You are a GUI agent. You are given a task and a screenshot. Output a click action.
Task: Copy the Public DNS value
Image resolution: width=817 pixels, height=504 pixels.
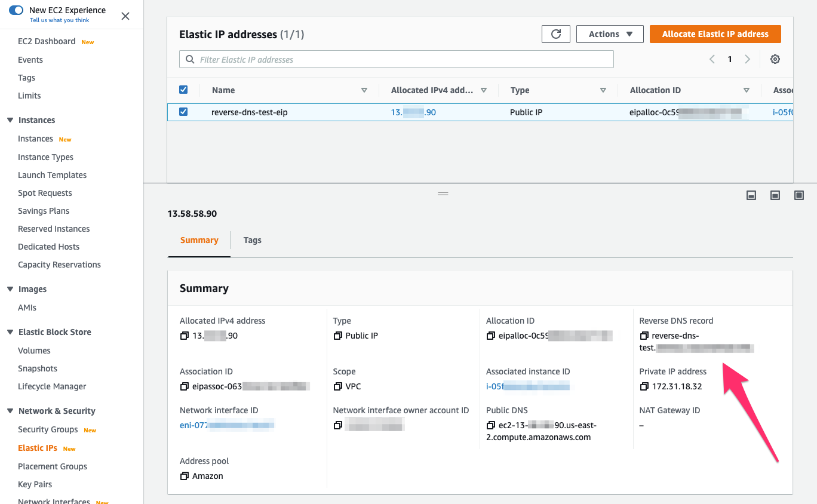[491, 426]
